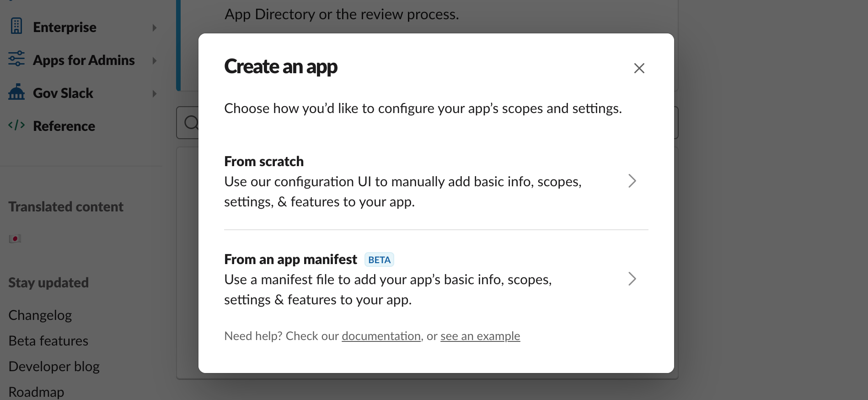Open the see an example link
The image size is (868, 400).
[x=480, y=336]
